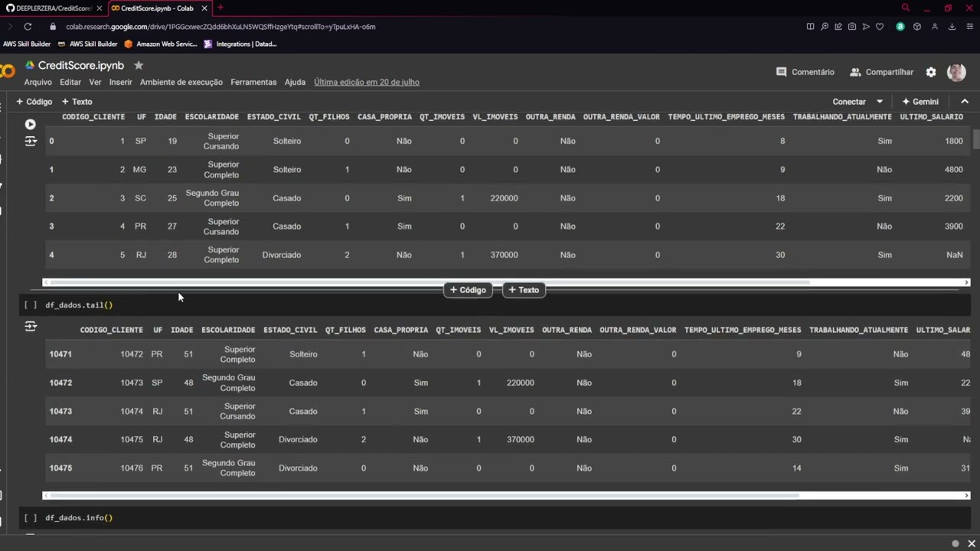This screenshot has height=551, width=980.
Task: Open 'Última edição em 20 de julho' link
Action: [367, 82]
